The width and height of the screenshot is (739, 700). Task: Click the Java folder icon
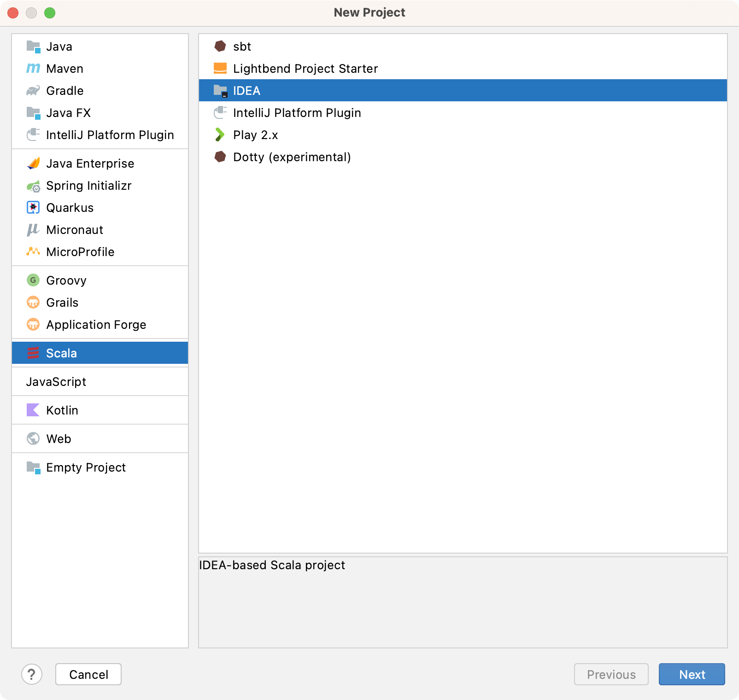[33, 47]
